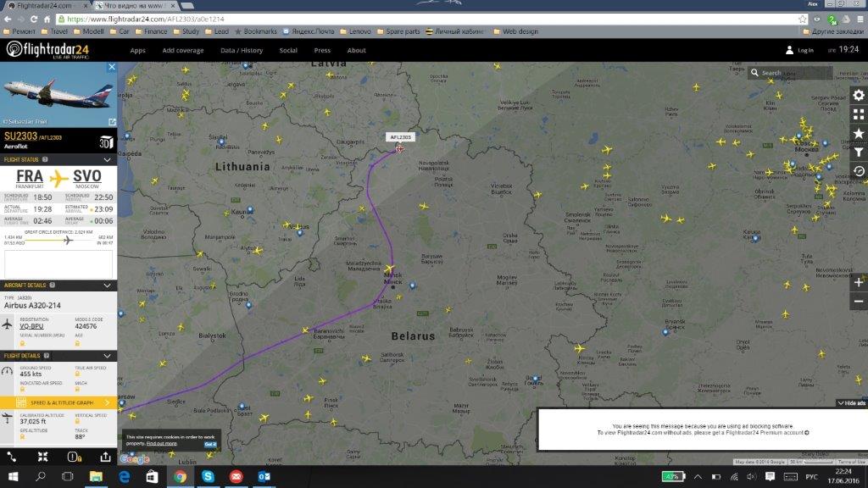868x488 pixels.
Task: Bookmark this page with the address bar star
Action: click(802, 19)
